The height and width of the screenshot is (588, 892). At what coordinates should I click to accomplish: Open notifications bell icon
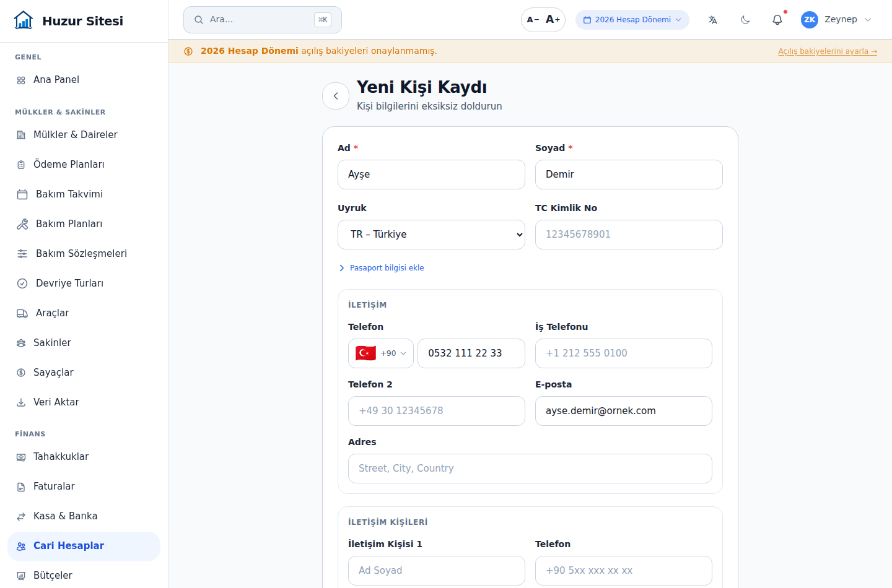pos(777,20)
